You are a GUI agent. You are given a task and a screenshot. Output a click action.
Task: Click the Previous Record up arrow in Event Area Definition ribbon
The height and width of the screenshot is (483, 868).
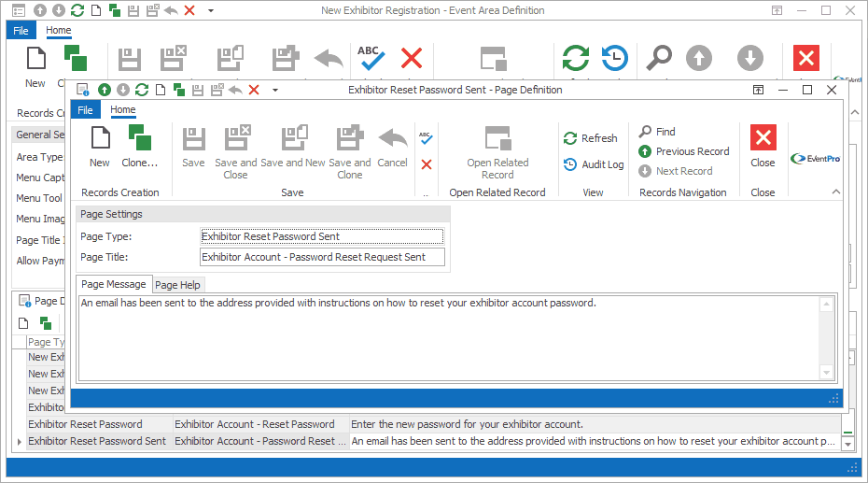[x=699, y=58]
